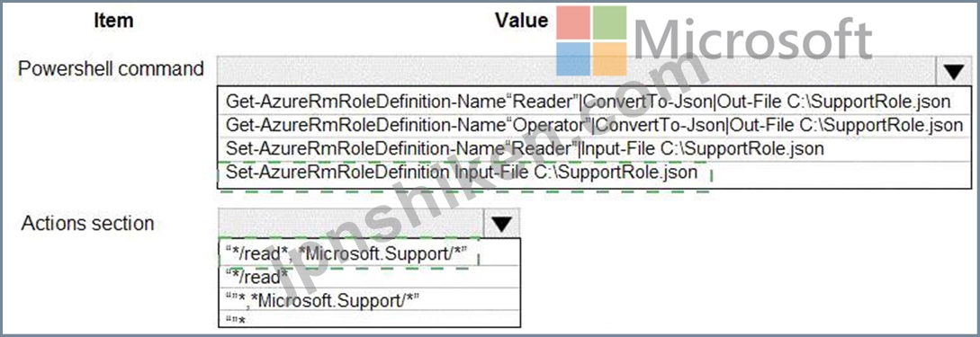Click the yellow square of Microsoft logo

(x=610, y=59)
